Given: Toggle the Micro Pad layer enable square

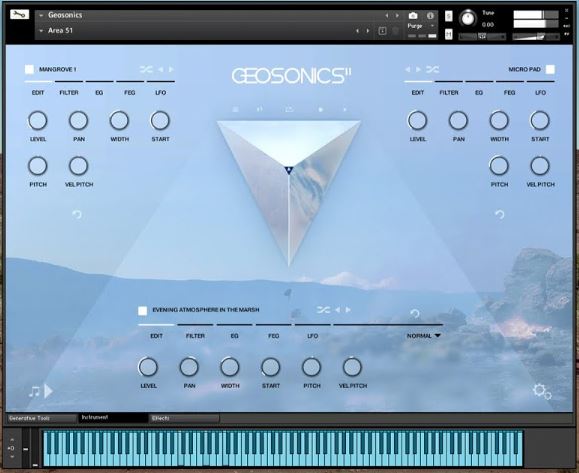Looking at the screenshot, I should 550,69.
